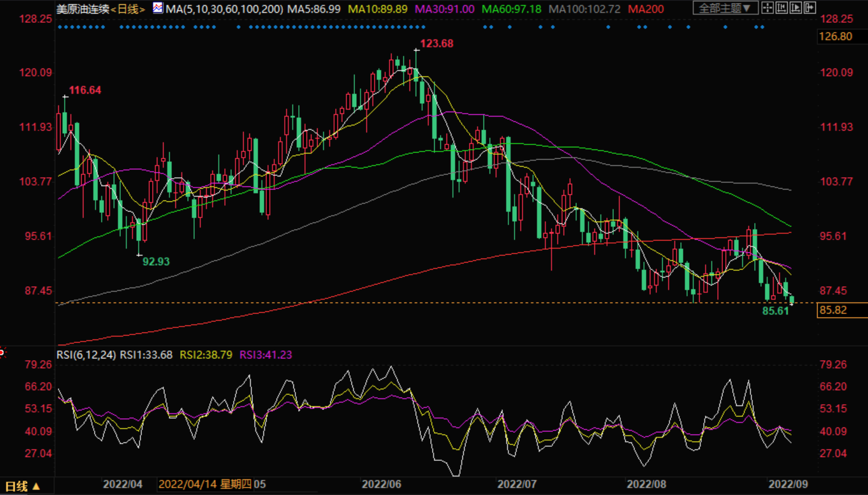This screenshot has height=495, width=868.
Task: Click the MA indicator chart icon
Action: coord(158,8)
